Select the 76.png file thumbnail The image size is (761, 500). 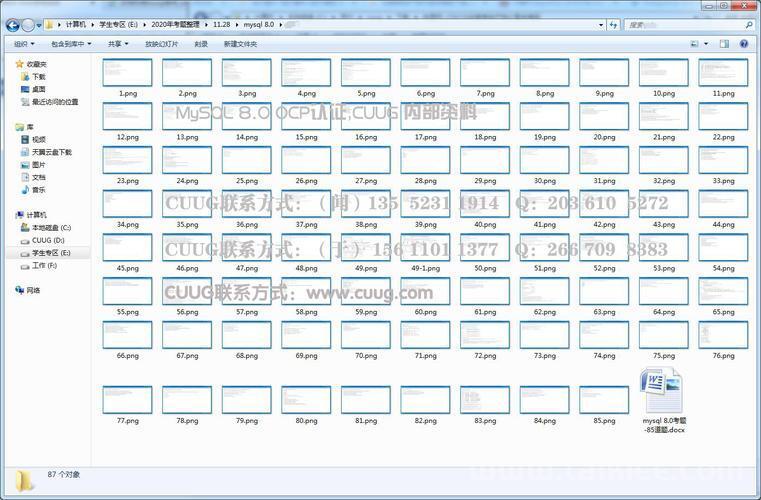click(723, 335)
